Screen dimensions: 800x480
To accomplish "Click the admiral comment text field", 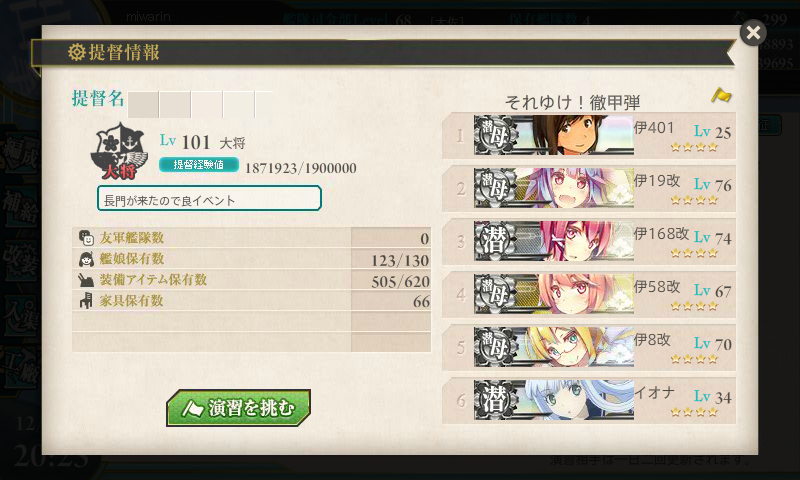I will [209, 198].
